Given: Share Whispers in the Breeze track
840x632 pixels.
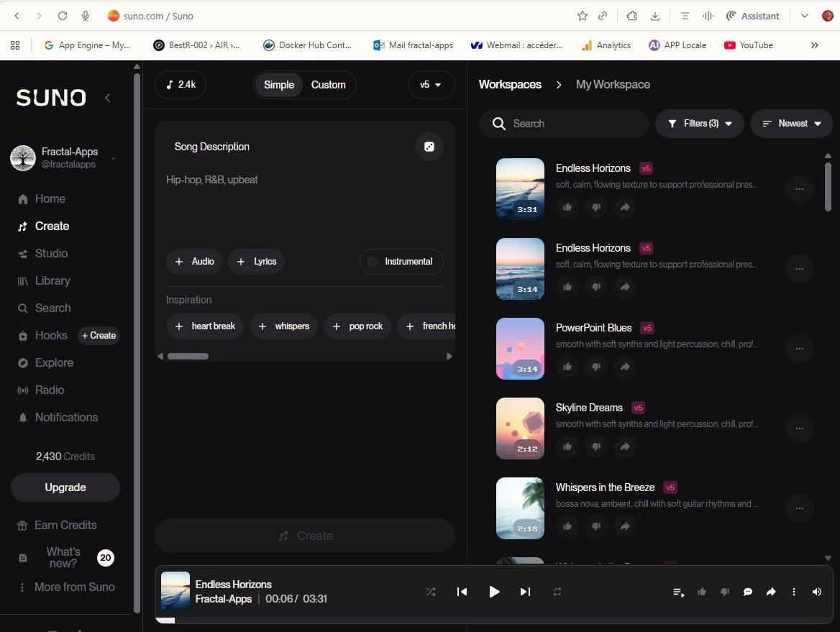Looking at the screenshot, I should click(625, 526).
